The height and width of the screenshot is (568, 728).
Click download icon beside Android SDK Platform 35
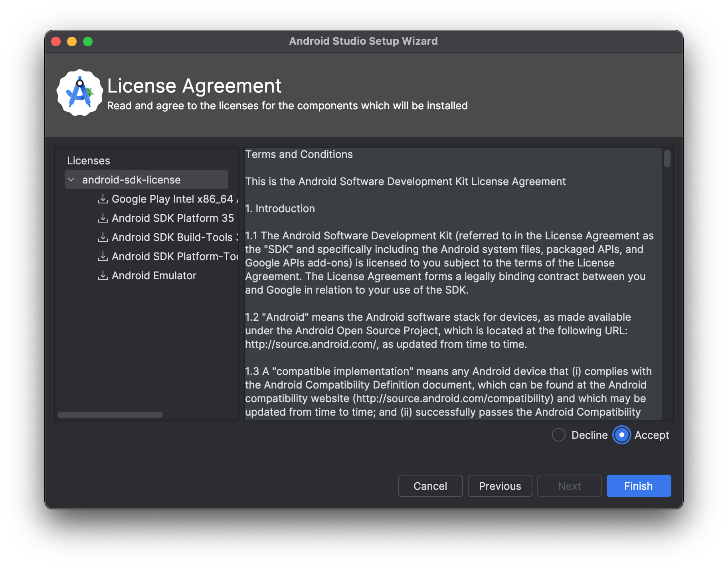pyautogui.click(x=103, y=218)
